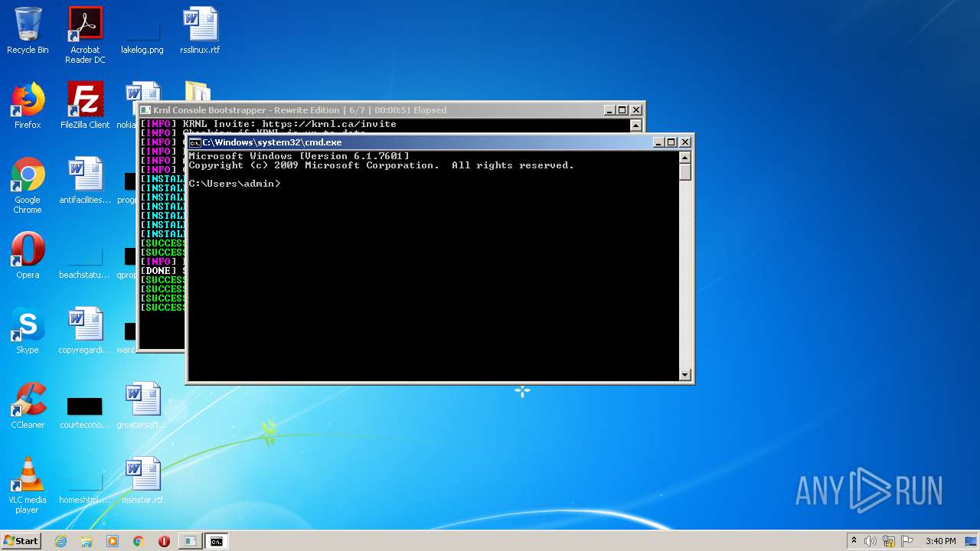Open Internet Explorer from the taskbar
The image size is (980, 551).
60,541
